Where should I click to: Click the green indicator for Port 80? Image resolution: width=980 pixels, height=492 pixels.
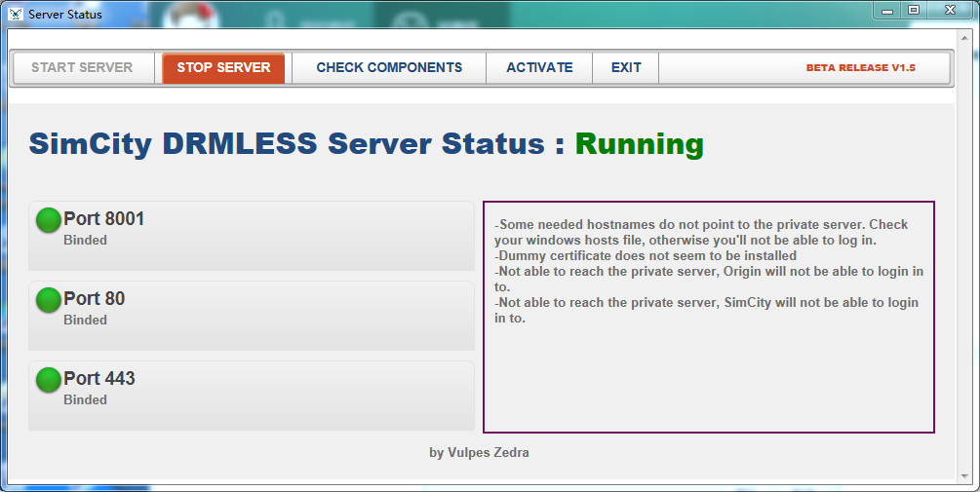click(x=48, y=300)
